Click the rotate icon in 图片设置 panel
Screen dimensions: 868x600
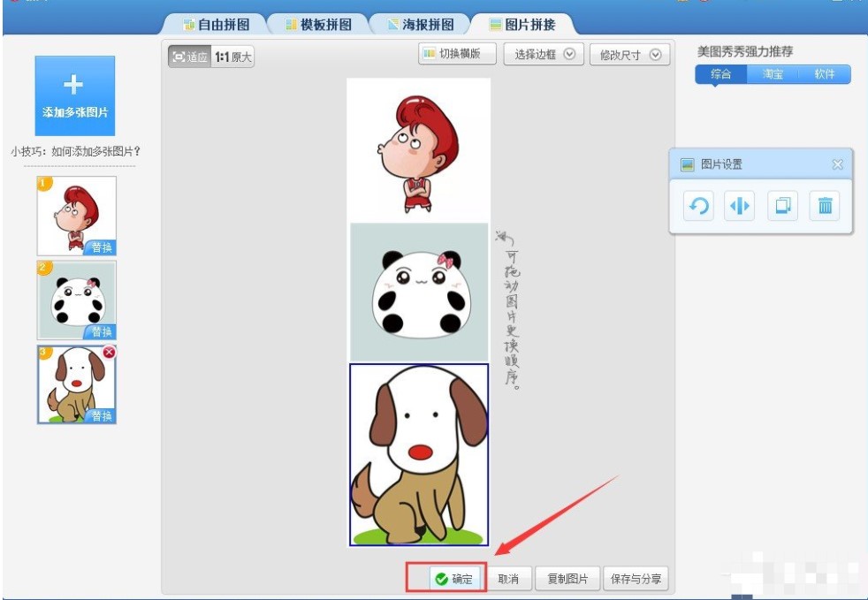point(698,207)
